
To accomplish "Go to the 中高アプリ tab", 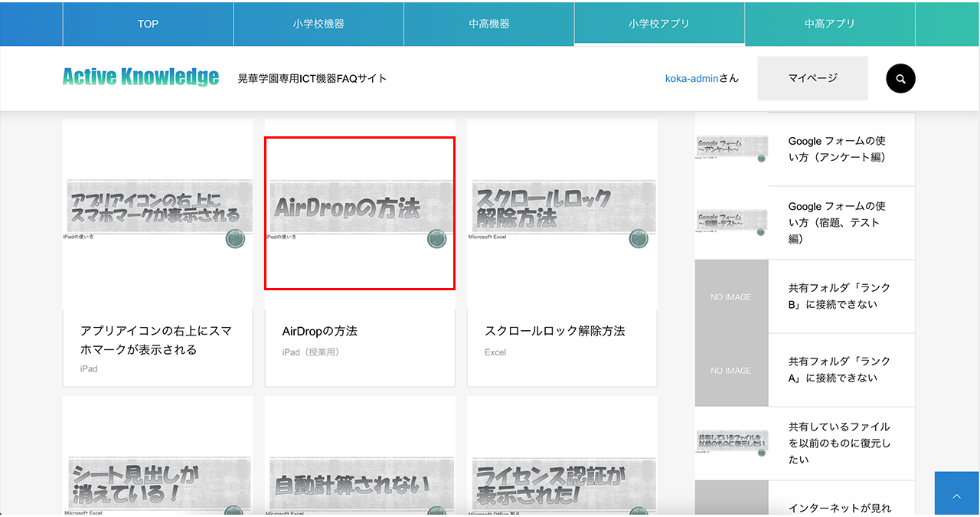I will [830, 24].
